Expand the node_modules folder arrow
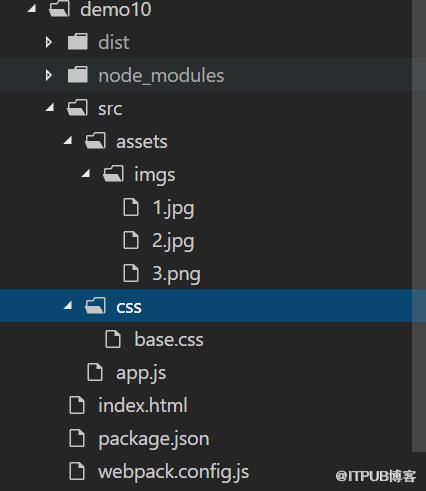The height and width of the screenshot is (491, 426). (49, 75)
